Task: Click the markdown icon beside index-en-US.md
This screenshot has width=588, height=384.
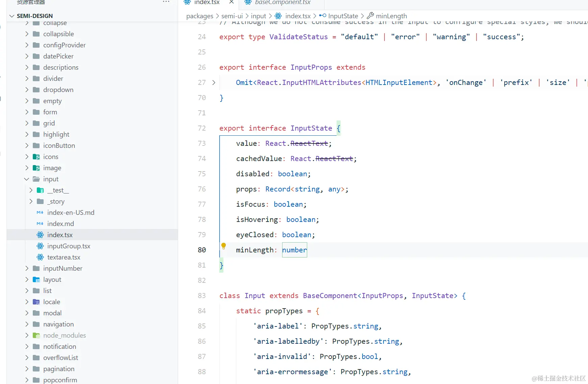Action: pyautogui.click(x=40, y=212)
